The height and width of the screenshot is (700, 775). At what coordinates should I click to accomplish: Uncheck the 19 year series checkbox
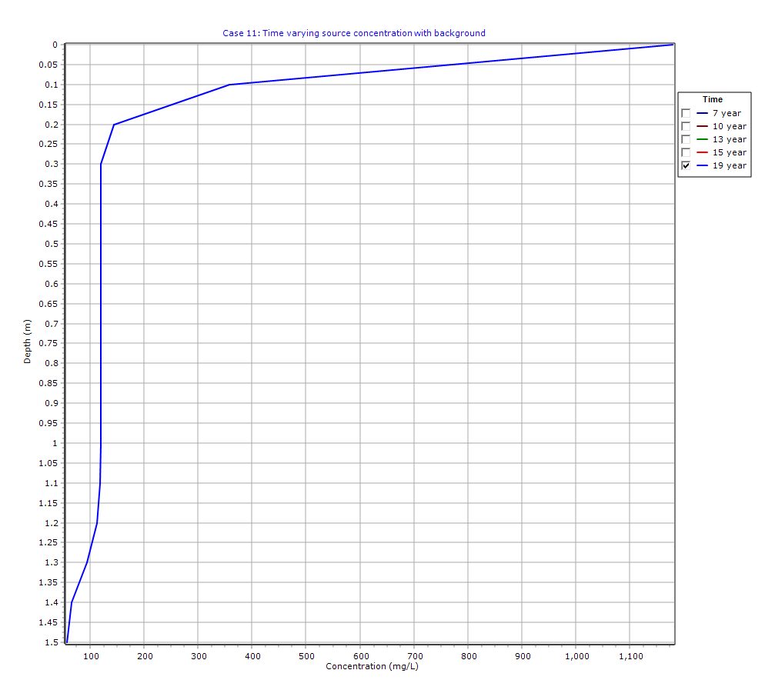click(686, 165)
